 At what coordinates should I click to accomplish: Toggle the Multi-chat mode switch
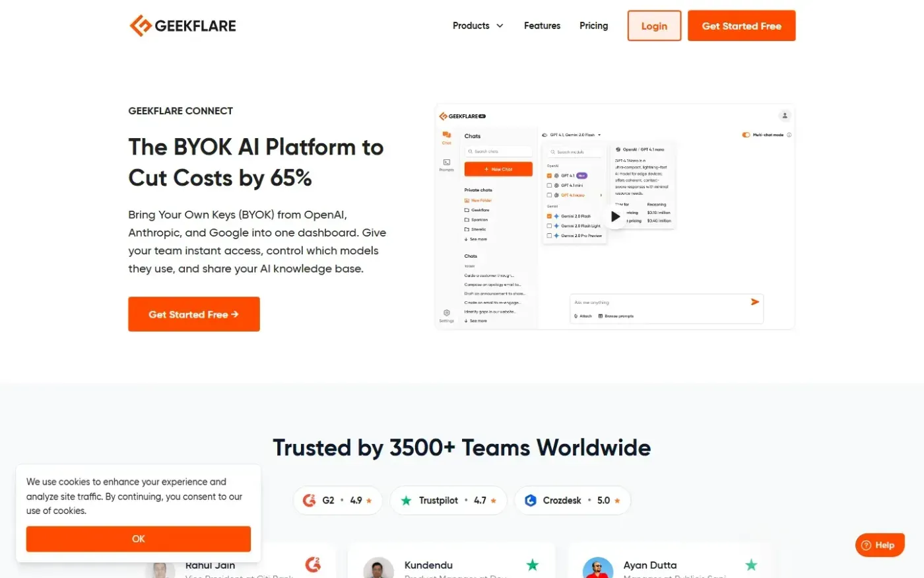[746, 135]
